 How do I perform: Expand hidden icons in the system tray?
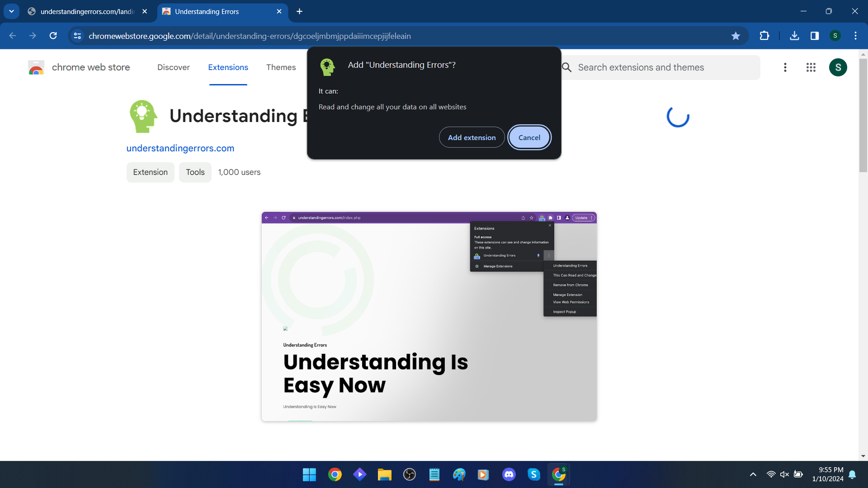pos(753,474)
